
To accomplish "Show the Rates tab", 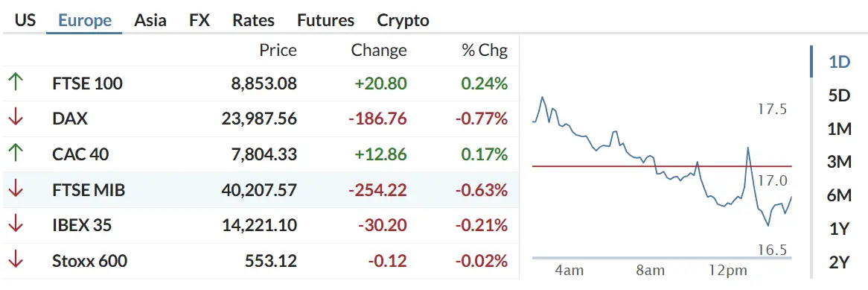I will [x=254, y=21].
